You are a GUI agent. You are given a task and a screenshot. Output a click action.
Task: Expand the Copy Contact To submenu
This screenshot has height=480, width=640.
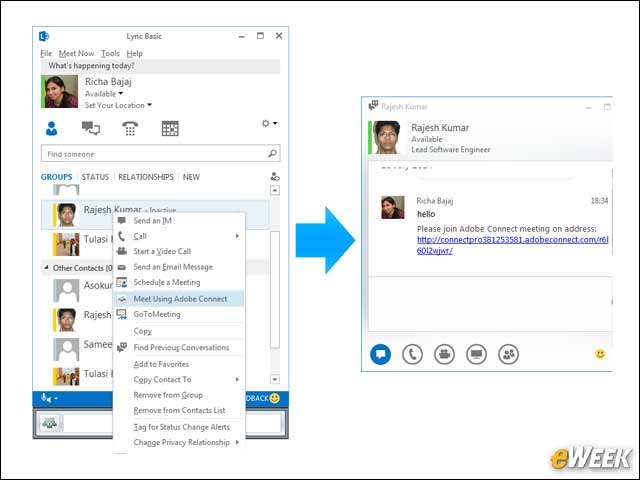click(237, 380)
